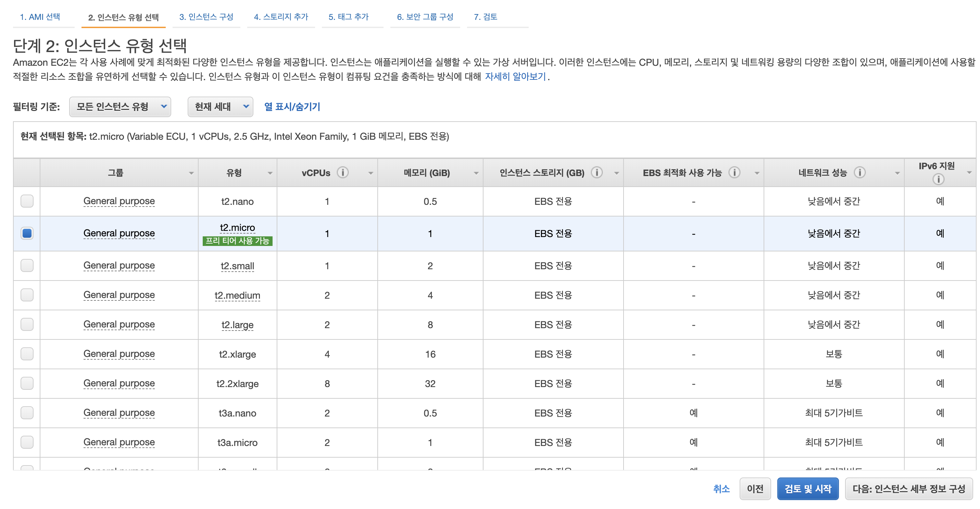Check the t3a.micro row checkbox
This screenshot has width=980, height=509.
point(27,443)
